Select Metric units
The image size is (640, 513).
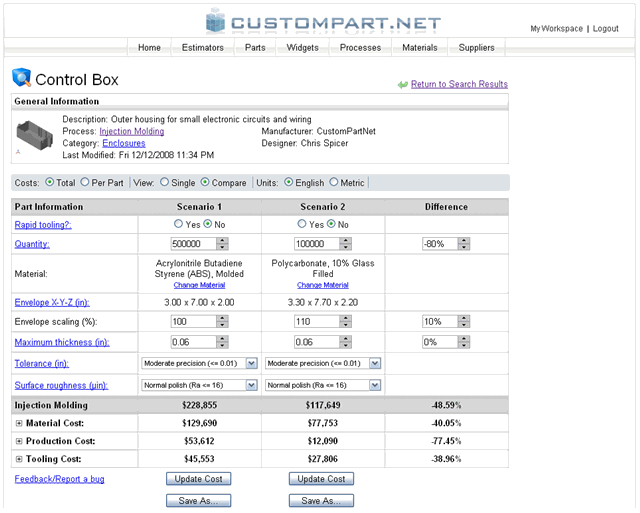tap(333, 182)
